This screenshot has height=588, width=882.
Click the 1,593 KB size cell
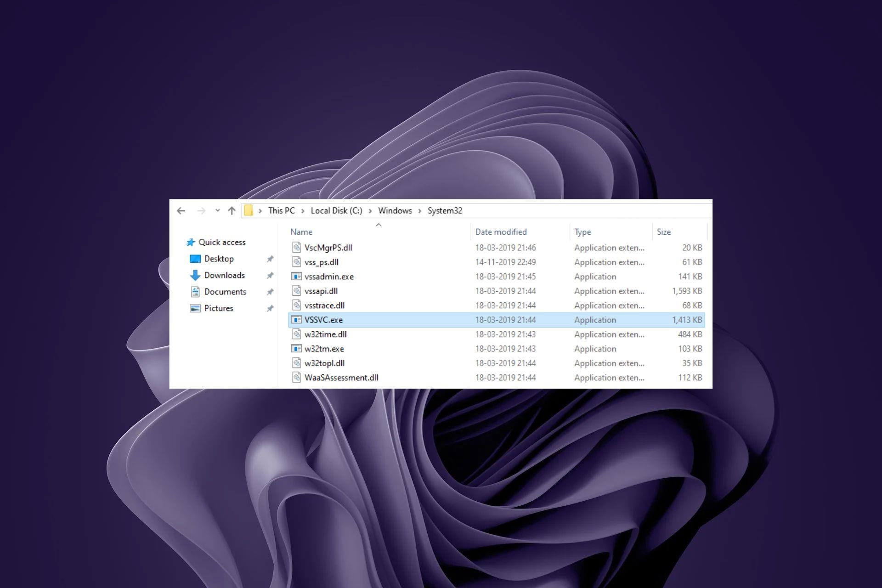pyautogui.click(x=687, y=291)
